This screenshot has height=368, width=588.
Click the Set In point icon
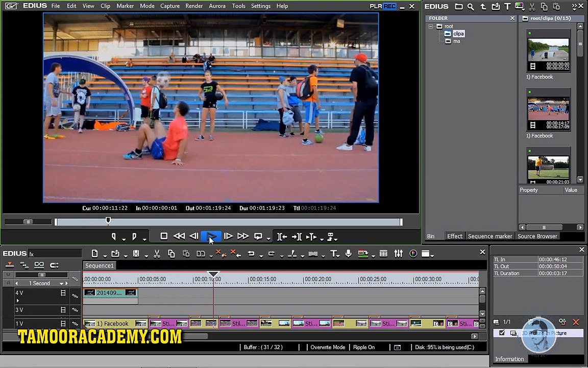tap(114, 237)
